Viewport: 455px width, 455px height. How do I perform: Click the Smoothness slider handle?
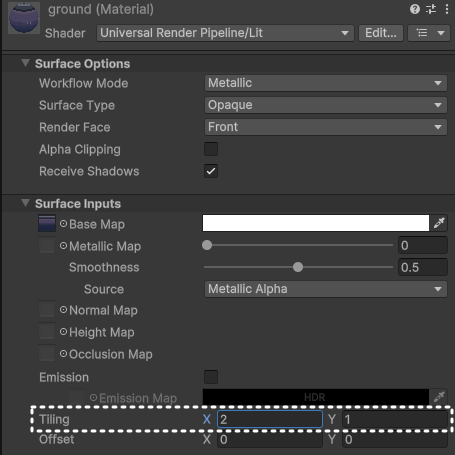pos(298,267)
